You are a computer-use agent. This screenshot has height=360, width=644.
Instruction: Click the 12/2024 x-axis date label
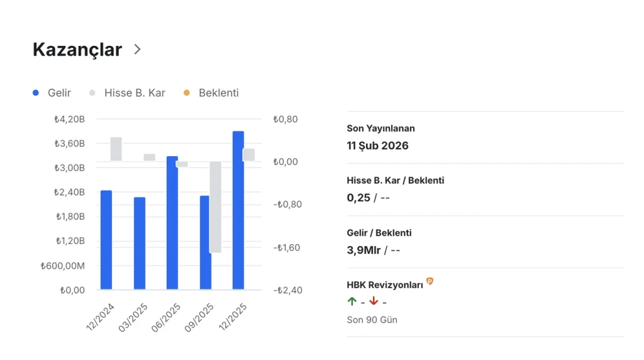[100, 317]
